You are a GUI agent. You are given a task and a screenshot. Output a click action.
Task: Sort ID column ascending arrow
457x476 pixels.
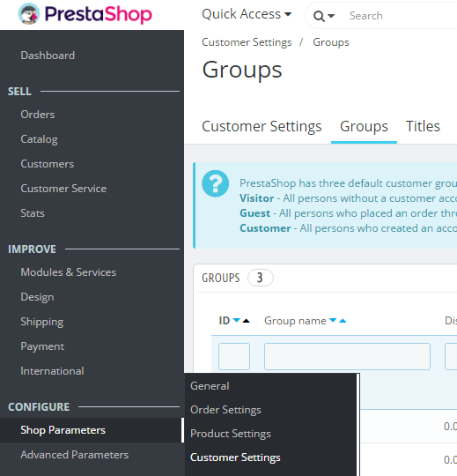[x=247, y=321]
